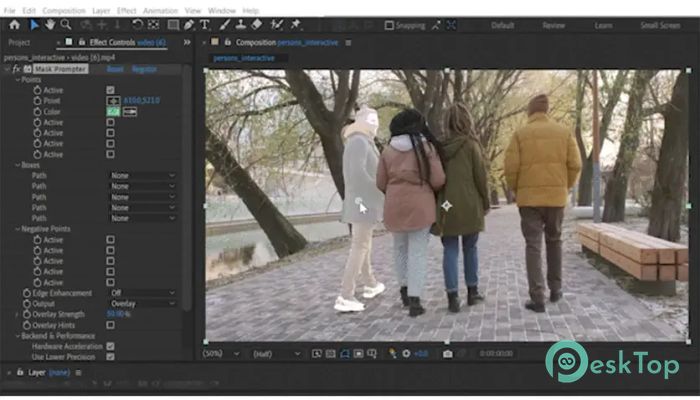Open the color management settings icon

coord(392,354)
